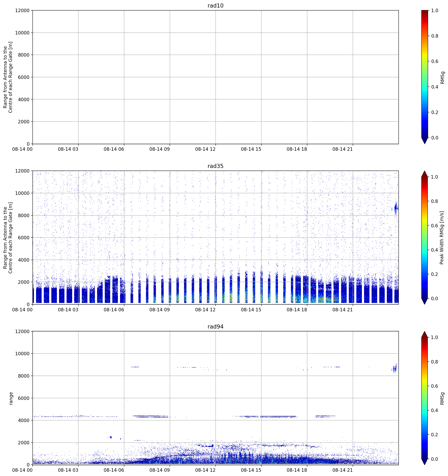Click the 0.2 tick on rad94 colorbar

(435, 435)
